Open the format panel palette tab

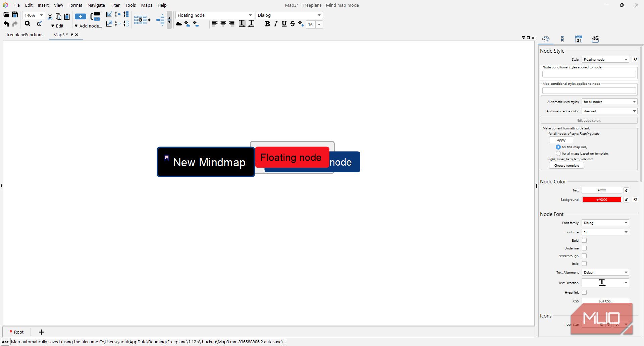point(546,39)
